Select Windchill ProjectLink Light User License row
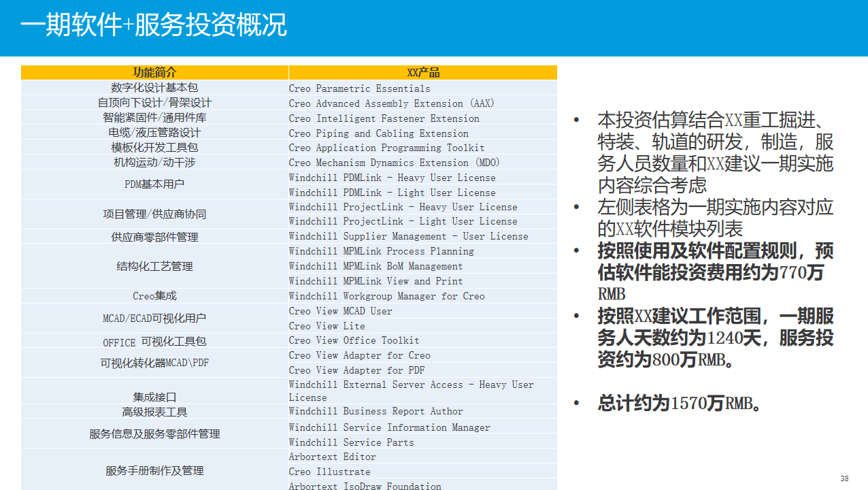This screenshot has width=868, height=490. (422, 222)
